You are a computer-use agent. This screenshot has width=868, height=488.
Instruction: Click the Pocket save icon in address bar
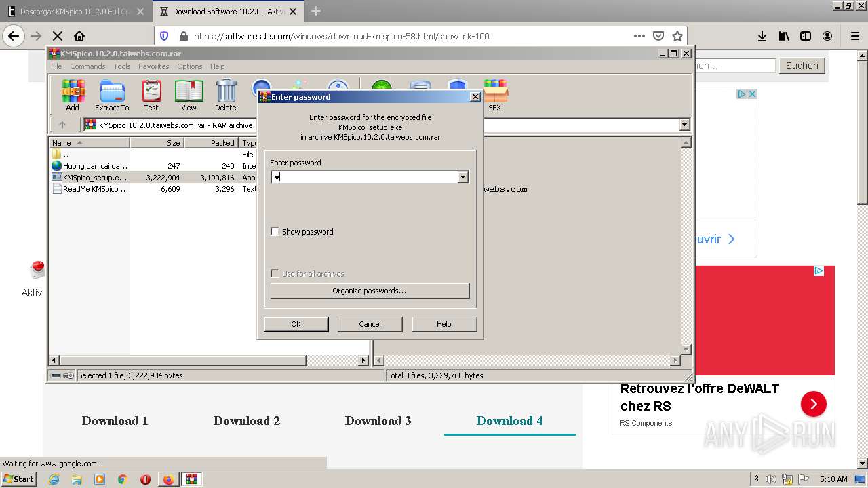point(658,36)
